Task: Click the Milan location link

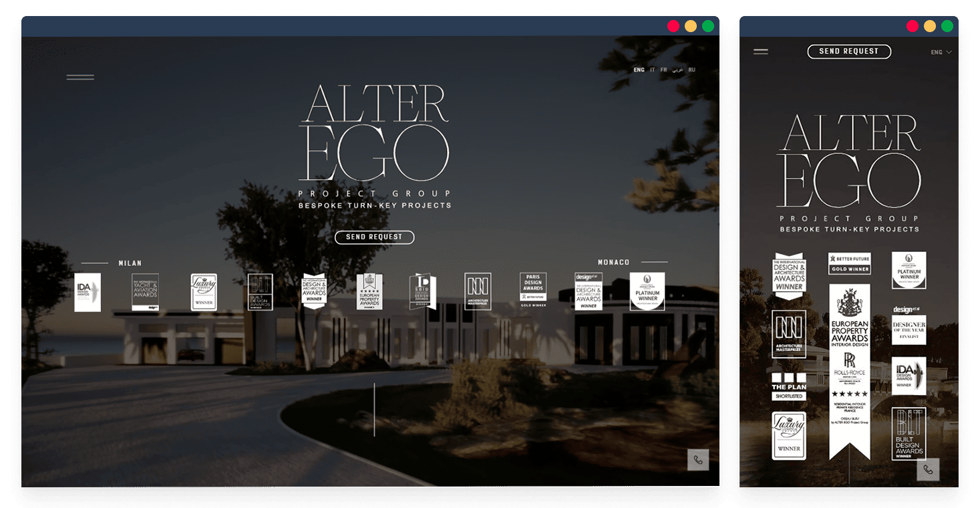Action: [x=130, y=263]
